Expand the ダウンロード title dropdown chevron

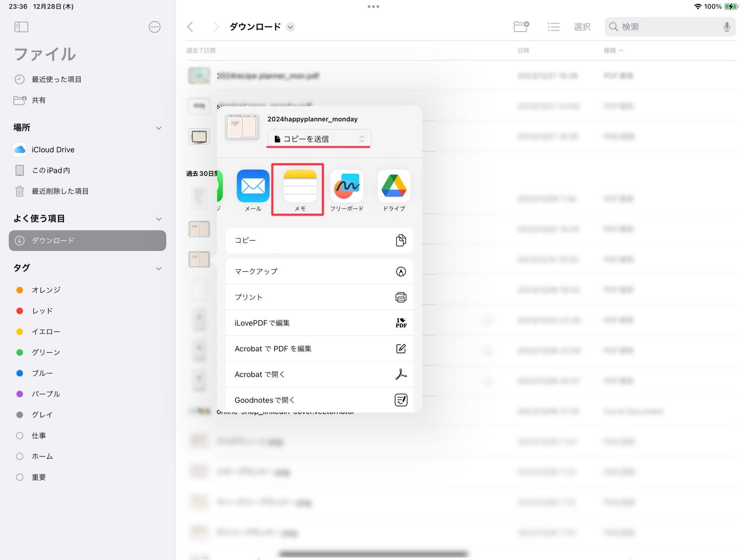pyautogui.click(x=290, y=27)
